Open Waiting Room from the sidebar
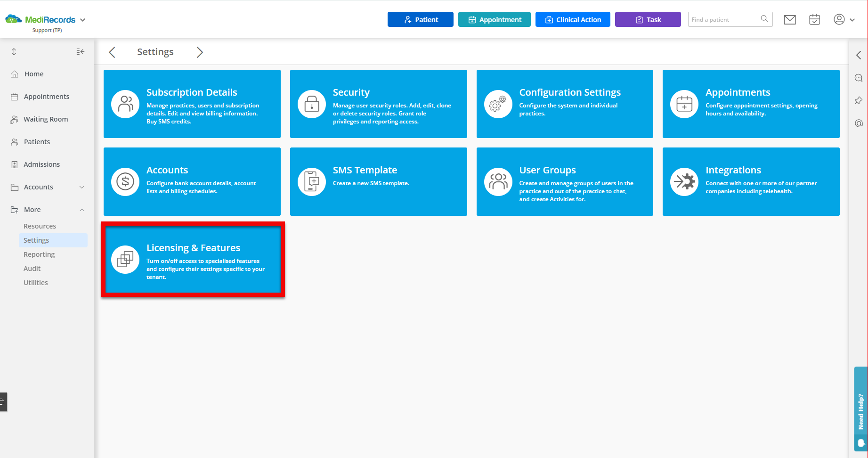The height and width of the screenshot is (458, 868). pyautogui.click(x=46, y=119)
